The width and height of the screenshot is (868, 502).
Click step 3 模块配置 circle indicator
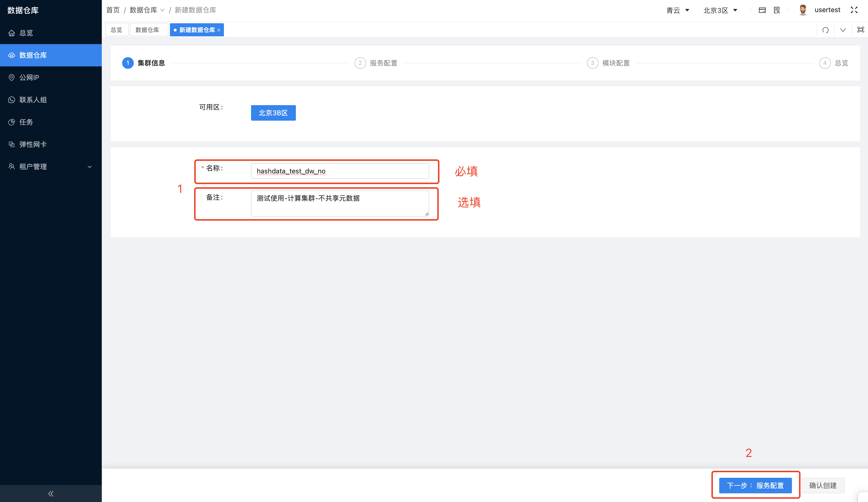pos(592,63)
